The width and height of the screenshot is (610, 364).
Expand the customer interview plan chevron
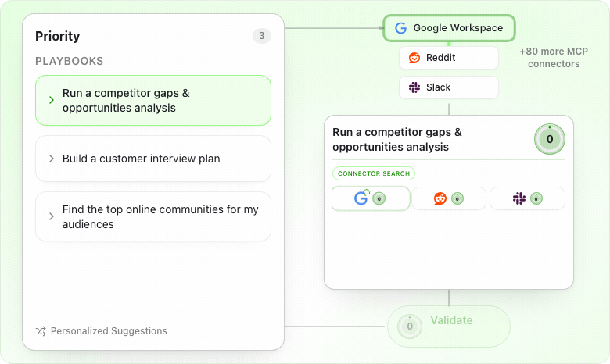[52, 159]
